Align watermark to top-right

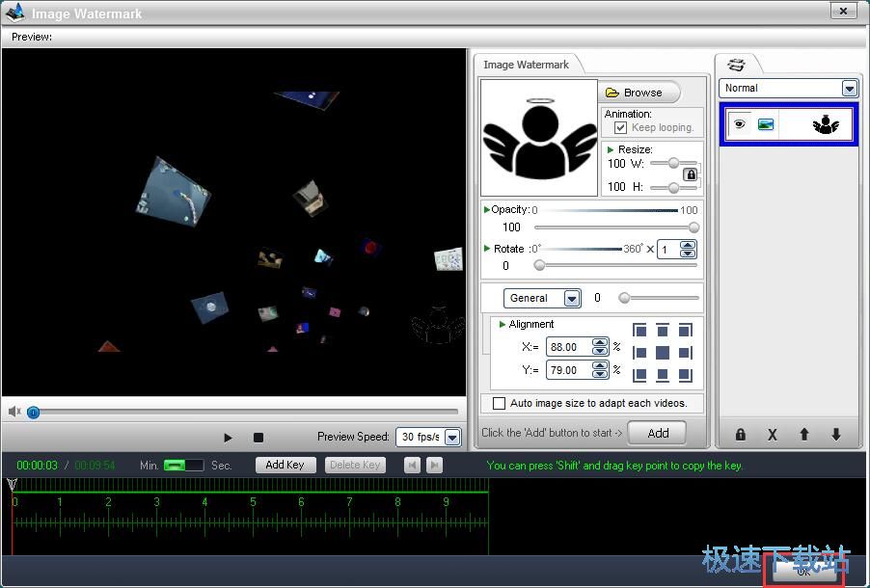point(685,331)
